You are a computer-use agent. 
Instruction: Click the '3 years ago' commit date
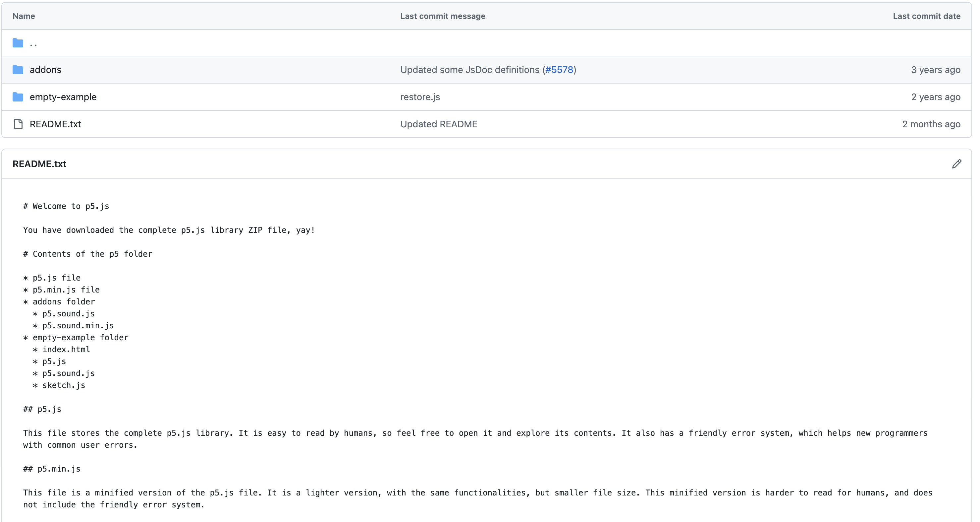(x=935, y=70)
